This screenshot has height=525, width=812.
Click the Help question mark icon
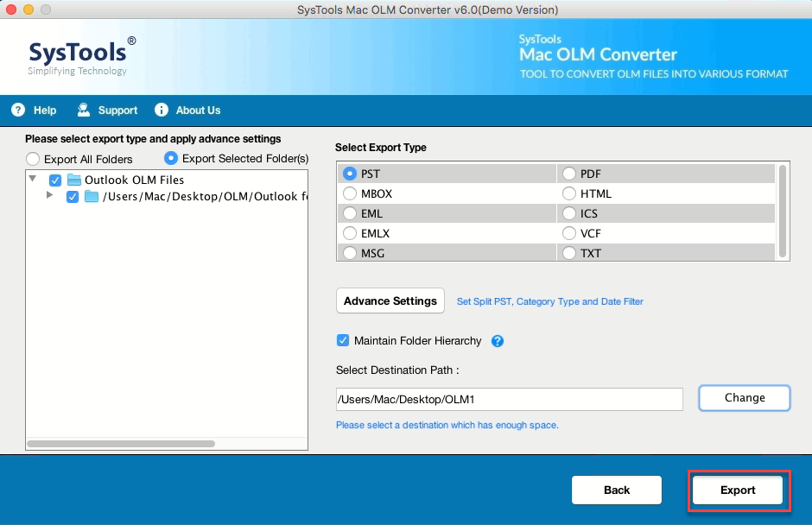click(x=18, y=110)
